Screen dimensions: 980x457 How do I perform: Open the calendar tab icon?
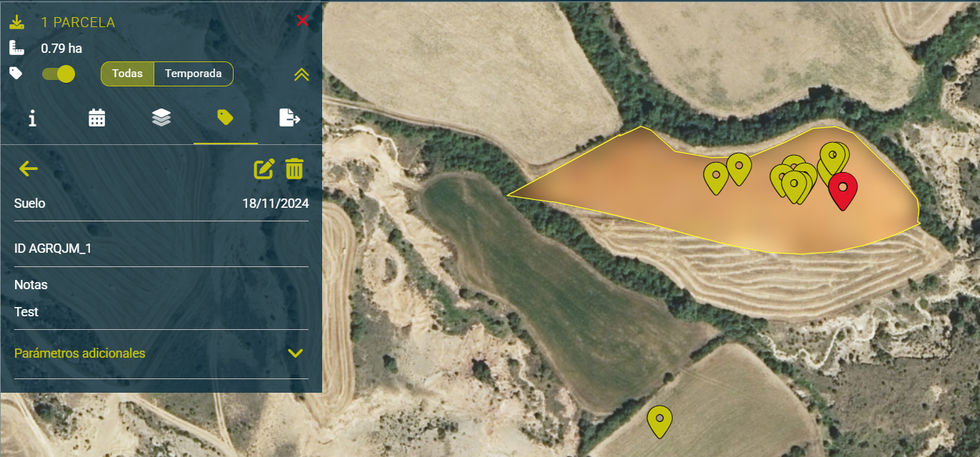(x=96, y=118)
